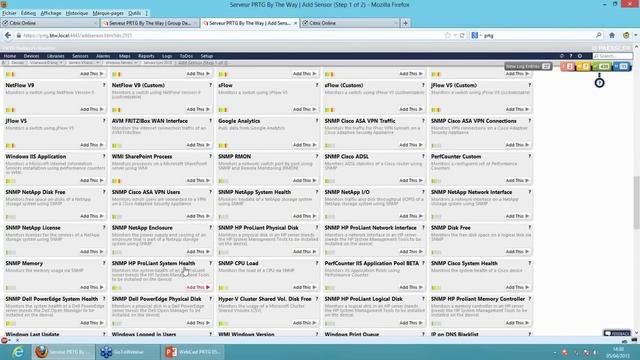Open the Fichier menu
Image resolution: width=640 pixels, height=360 pixels.
point(9,13)
